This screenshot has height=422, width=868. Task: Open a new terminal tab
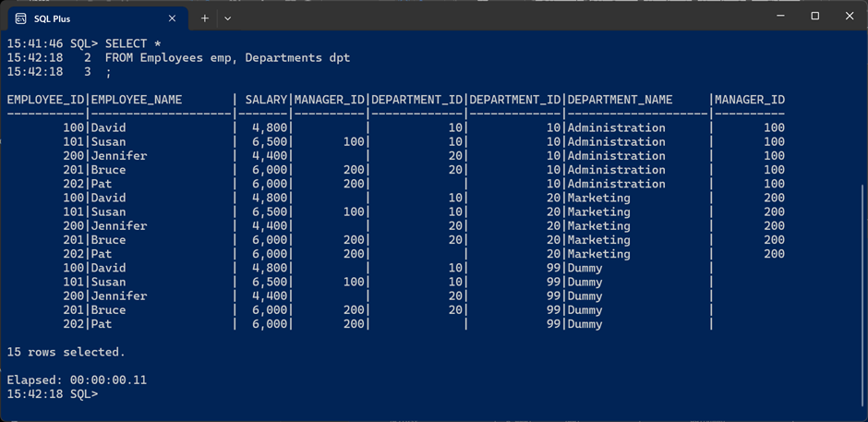pyautogui.click(x=205, y=18)
